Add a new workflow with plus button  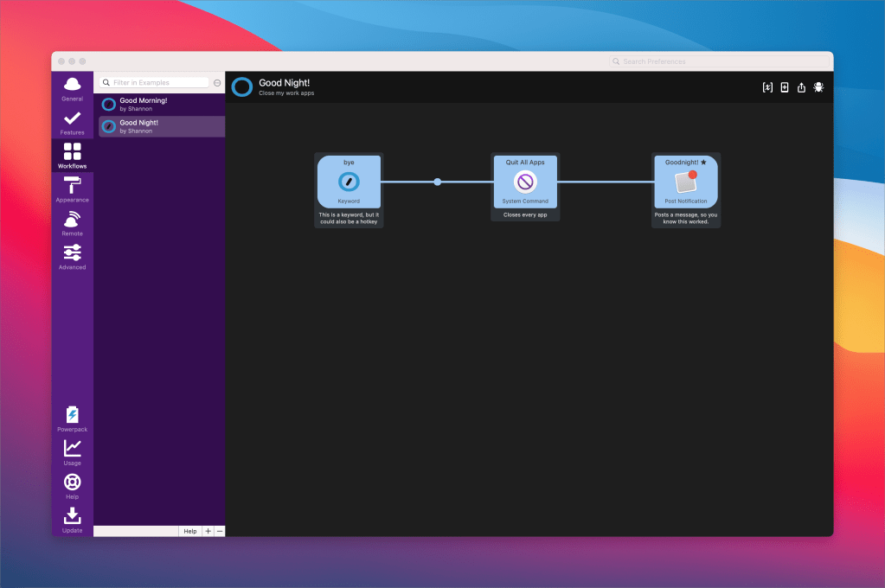pyautogui.click(x=208, y=531)
